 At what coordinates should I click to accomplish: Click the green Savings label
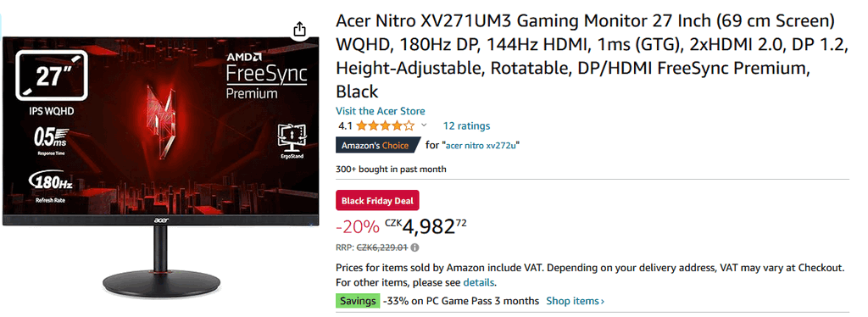tap(358, 301)
